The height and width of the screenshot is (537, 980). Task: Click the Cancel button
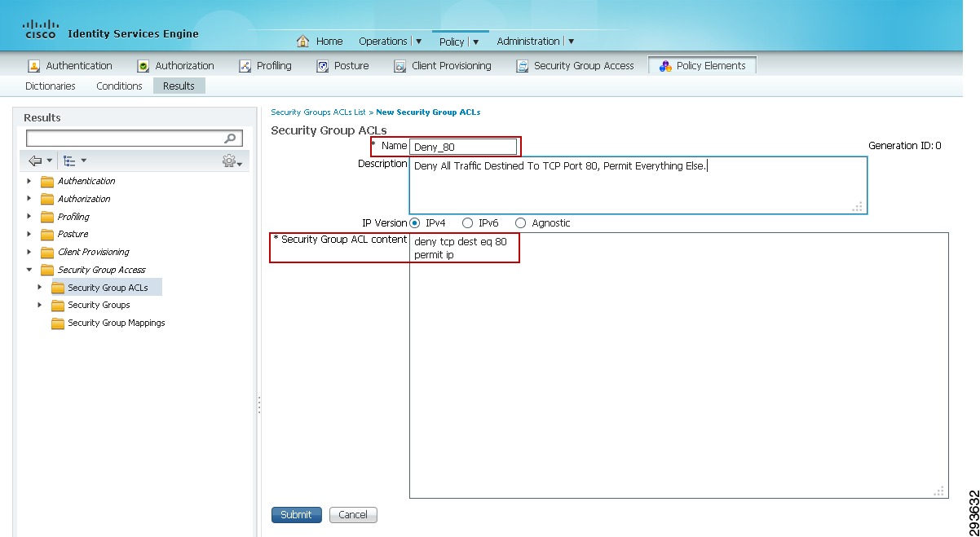(x=353, y=515)
